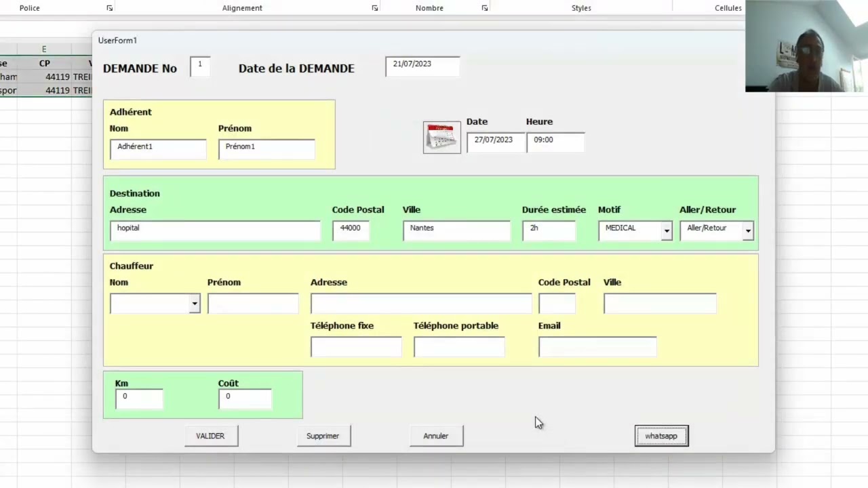Select the Destination Adresse field
Viewport: 868px width, 488px height.
pos(215,230)
